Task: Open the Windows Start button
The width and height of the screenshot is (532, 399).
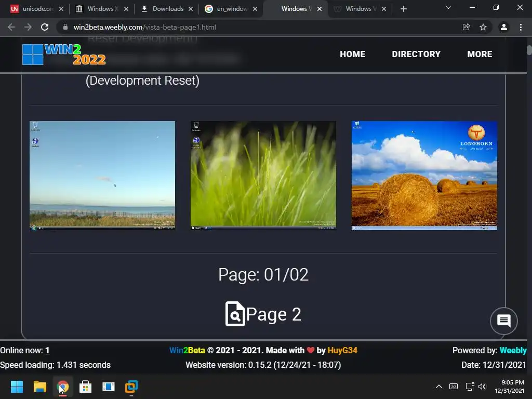Action: coord(17,387)
